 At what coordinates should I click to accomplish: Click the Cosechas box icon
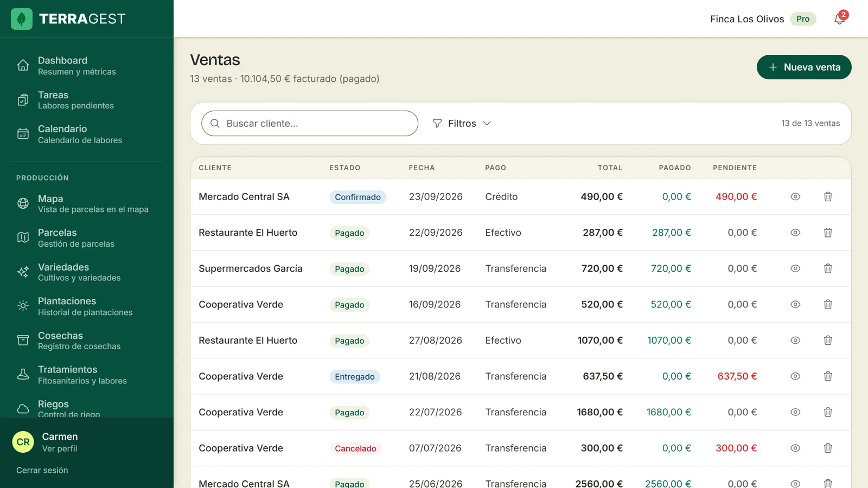[23, 341]
